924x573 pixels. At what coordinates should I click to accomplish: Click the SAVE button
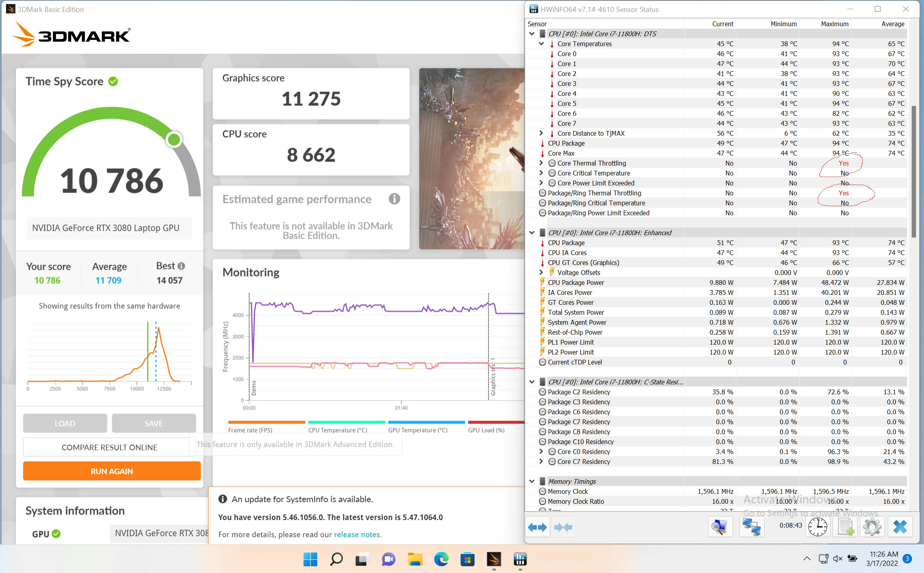tap(154, 423)
